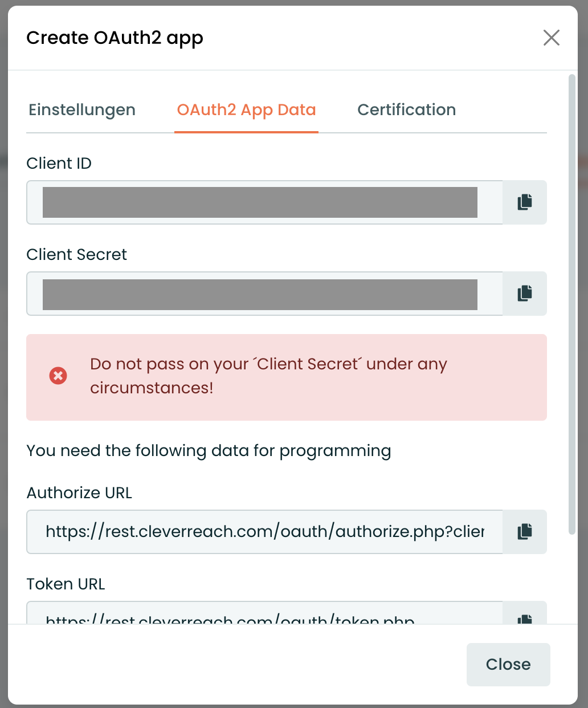The image size is (588, 708).
Task: Select the Client ID input field
Action: [x=262, y=202]
